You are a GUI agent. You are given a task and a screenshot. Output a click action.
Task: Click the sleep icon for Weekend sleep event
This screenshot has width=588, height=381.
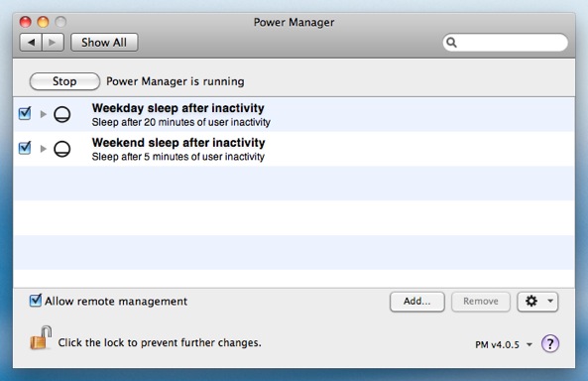[61, 149]
